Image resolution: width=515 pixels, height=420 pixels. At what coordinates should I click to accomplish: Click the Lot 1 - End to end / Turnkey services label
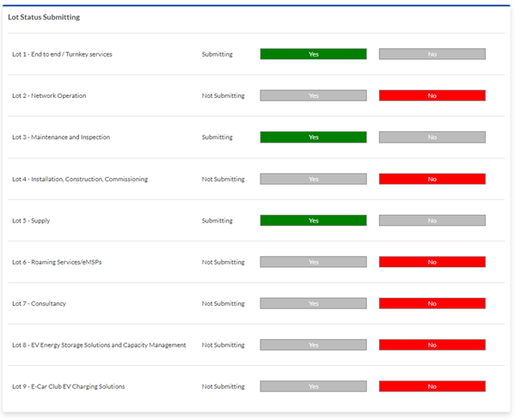[62, 54]
